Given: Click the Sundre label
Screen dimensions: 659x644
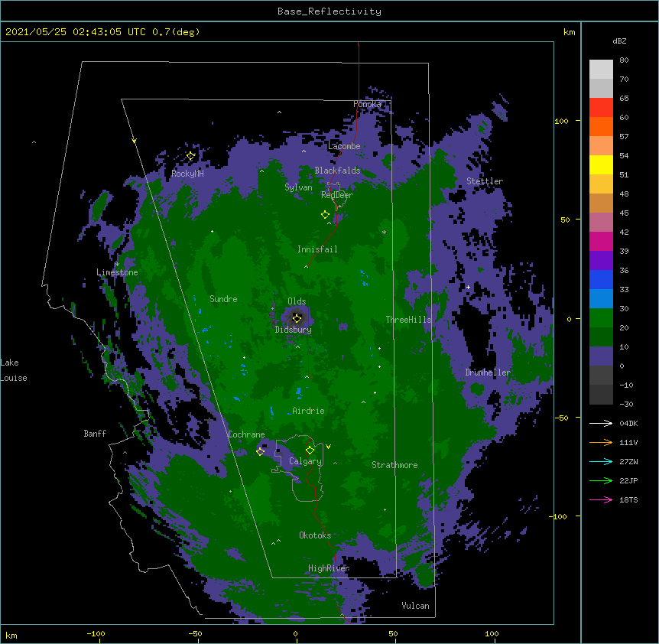Looking at the screenshot, I should 223,299.
